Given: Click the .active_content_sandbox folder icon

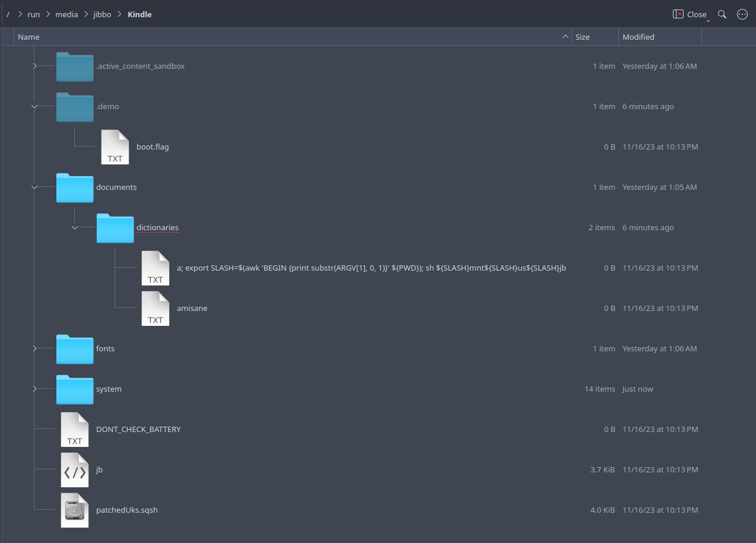Looking at the screenshot, I should 75,66.
